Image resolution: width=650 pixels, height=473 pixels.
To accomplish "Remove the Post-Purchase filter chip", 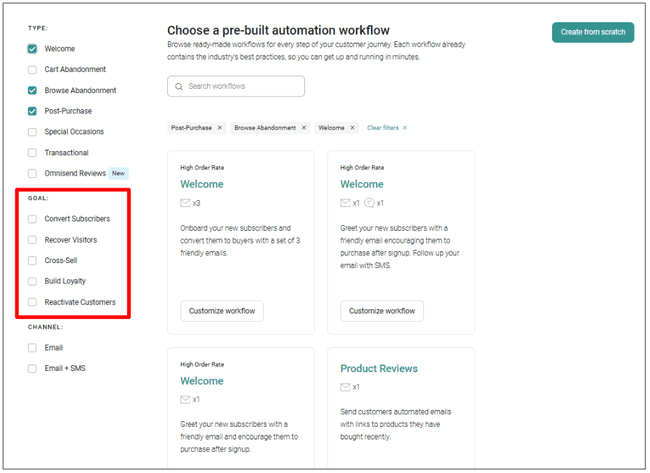I will click(220, 128).
